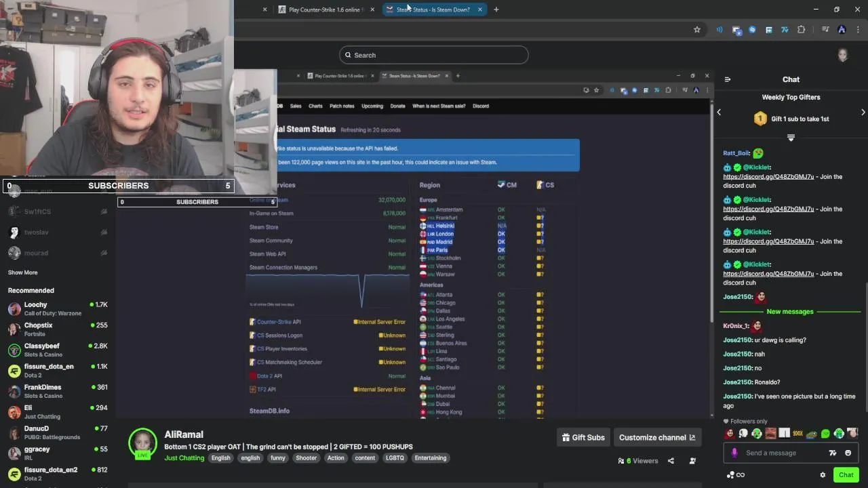Share the stream using the share icon
This screenshot has height=488, width=868.
[671, 461]
